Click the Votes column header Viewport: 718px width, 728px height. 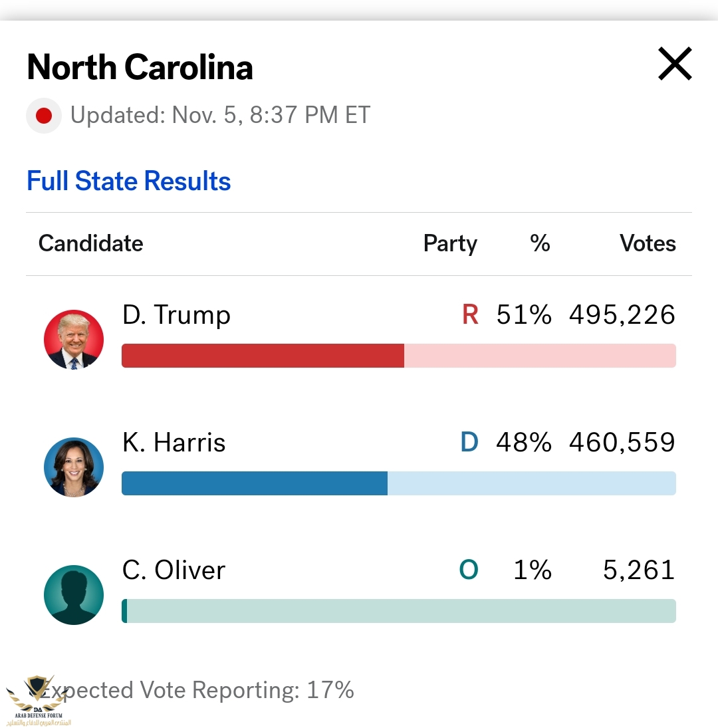[x=648, y=243]
